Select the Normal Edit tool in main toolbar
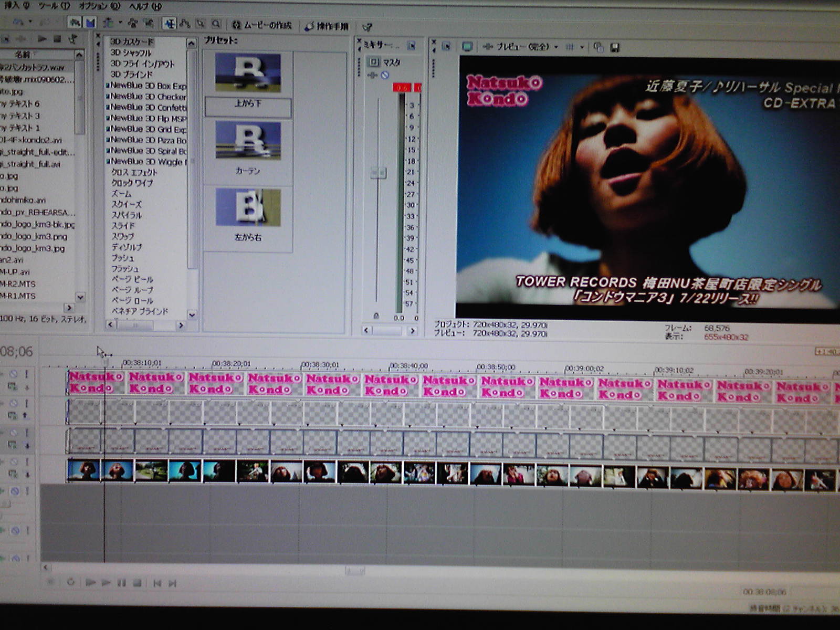840x630 pixels. click(169, 24)
